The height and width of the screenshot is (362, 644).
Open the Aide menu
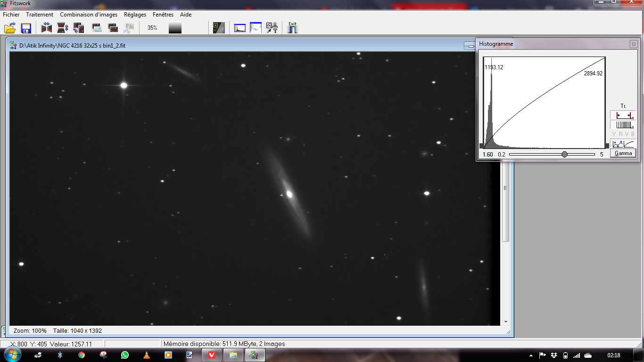pos(186,15)
